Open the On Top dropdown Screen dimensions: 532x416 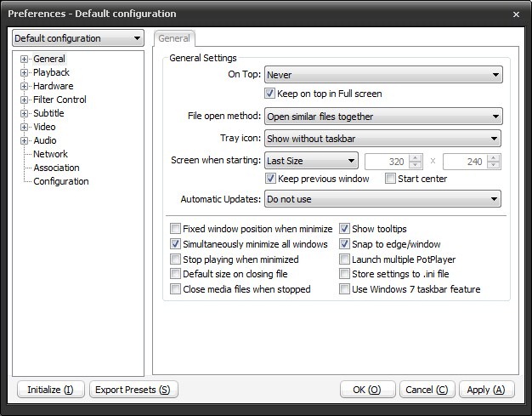(x=383, y=75)
